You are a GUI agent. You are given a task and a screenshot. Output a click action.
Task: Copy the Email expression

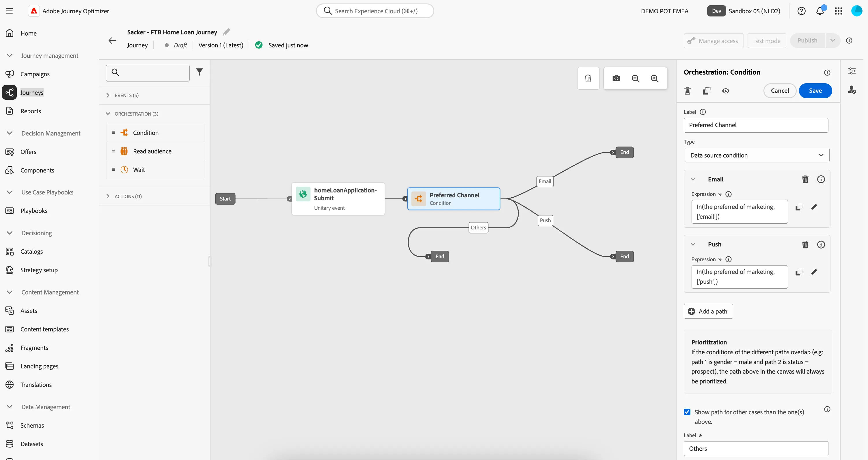[799, 207]
